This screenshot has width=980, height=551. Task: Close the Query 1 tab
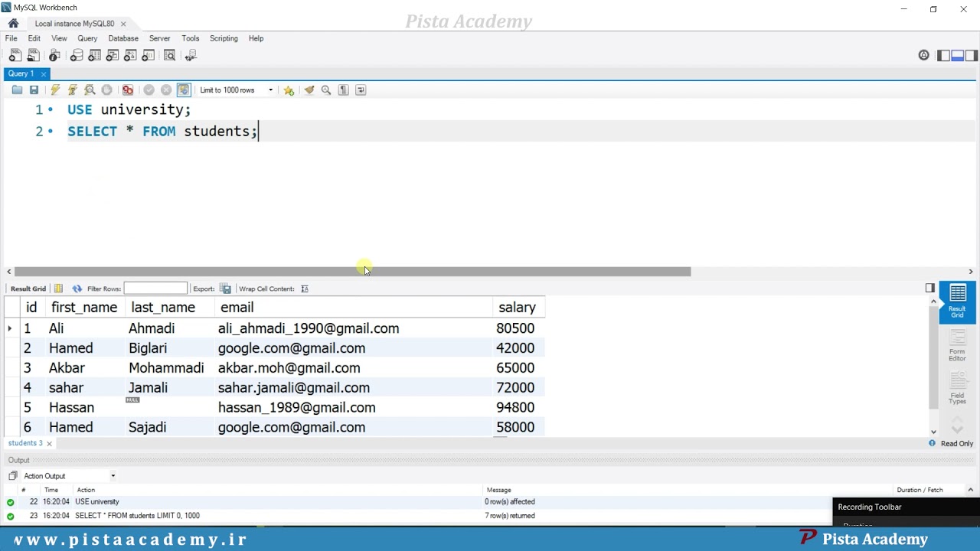pos(44,73)
